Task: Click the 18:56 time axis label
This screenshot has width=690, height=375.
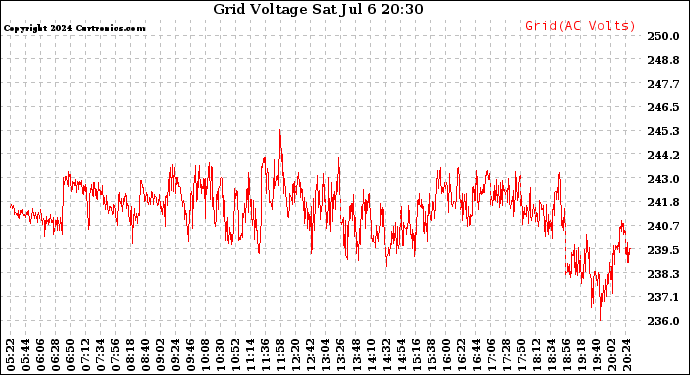Action: (566, 355)
